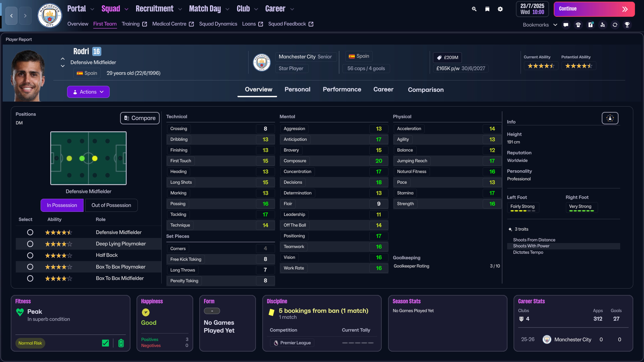Open settings via the gear icon
The height and width of the screenshot is (362, 644).
pyautogui.click(x=500, y=9)
